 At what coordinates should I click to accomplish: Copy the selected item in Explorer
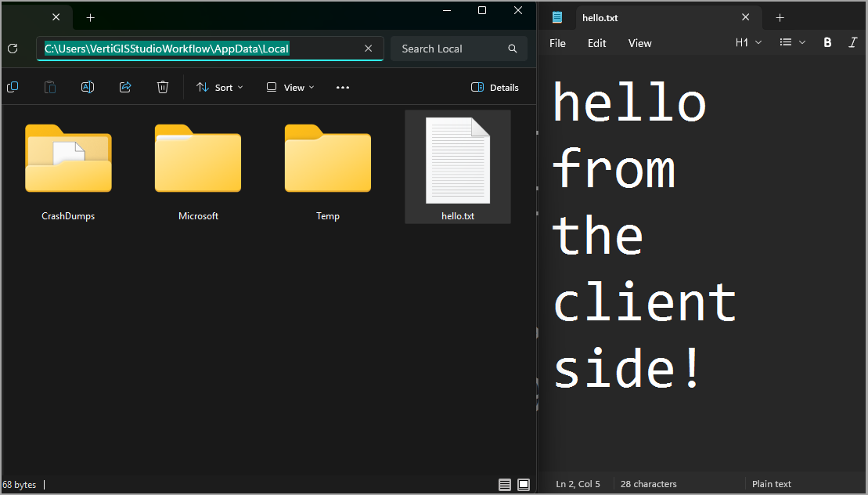(x=13, y=87)
